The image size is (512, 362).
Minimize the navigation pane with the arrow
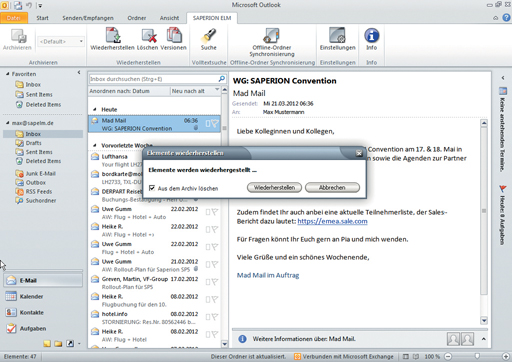(x=79, y=72)
